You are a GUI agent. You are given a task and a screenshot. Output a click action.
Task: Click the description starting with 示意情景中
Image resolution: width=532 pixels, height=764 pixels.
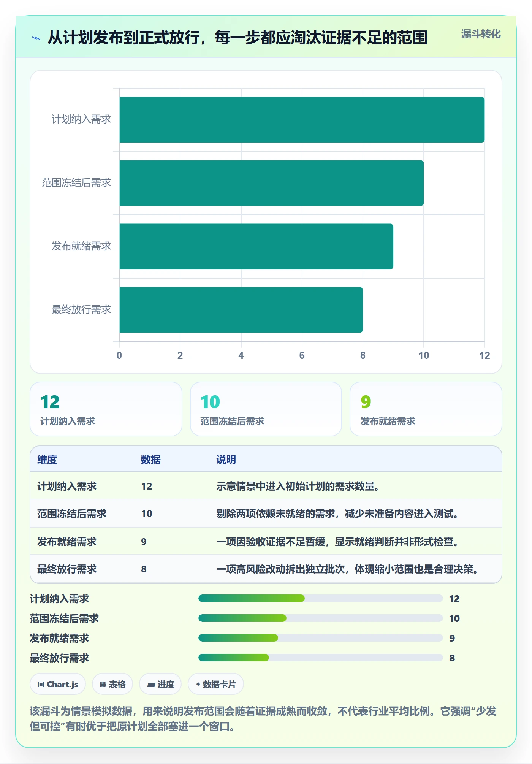(298, 486)
